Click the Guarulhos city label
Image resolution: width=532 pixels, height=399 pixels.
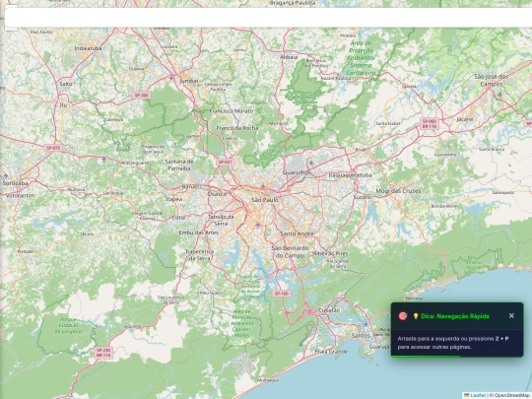[x=297, y=172]
